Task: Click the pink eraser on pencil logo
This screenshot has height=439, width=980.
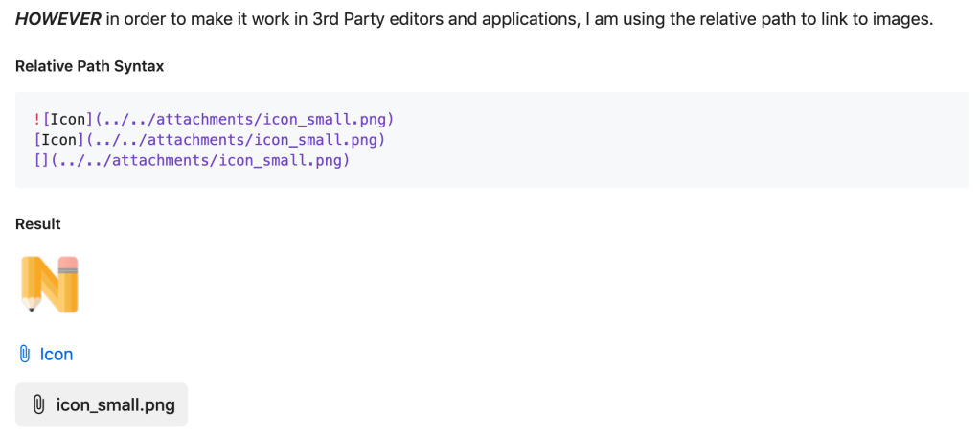Action: pyautogui.click(x=67, y=265)
